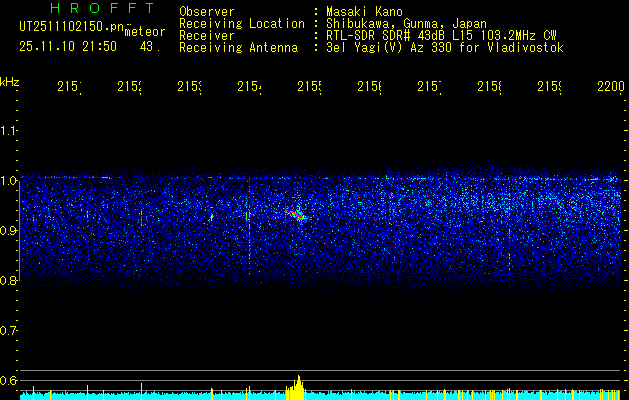This screenshot has width=629, height=400.
Task: Click the green HROFFT title text
Action: 103,8
